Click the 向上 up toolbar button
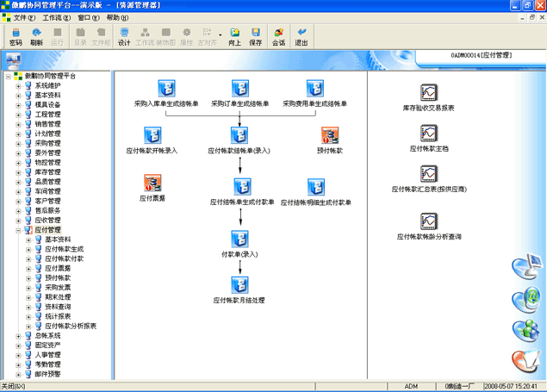547x392 pixels. (x=234, y=36)
